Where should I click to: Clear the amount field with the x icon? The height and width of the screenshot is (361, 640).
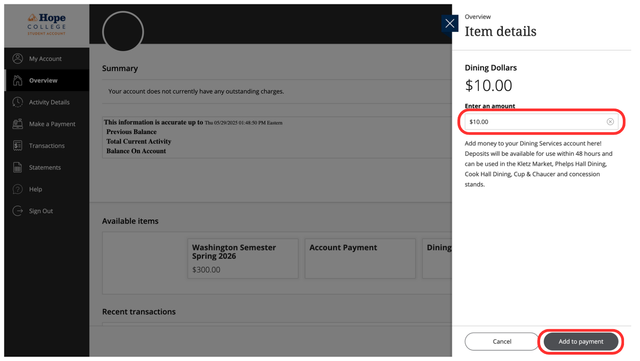coord(610,122)
